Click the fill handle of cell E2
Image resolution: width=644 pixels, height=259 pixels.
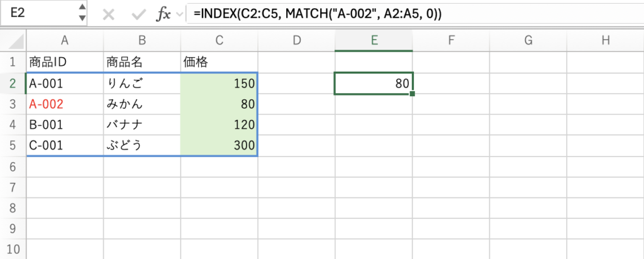pyautogui.click(x=413, y=94)
